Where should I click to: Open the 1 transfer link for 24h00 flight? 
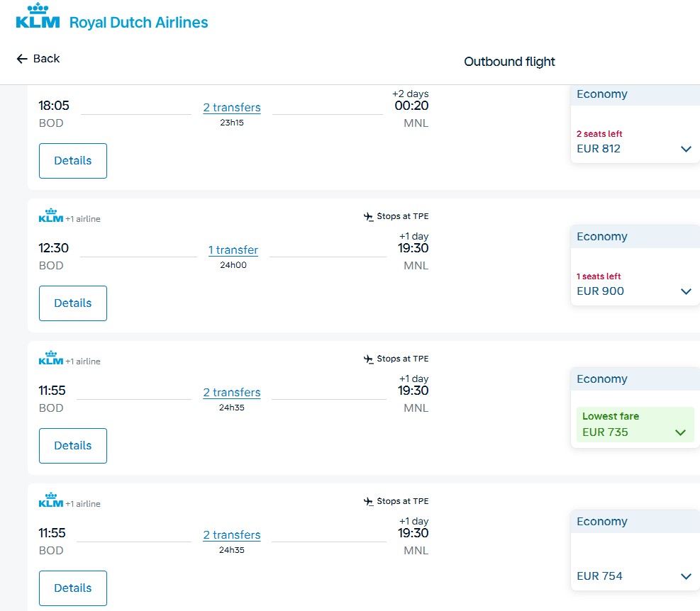233,250
